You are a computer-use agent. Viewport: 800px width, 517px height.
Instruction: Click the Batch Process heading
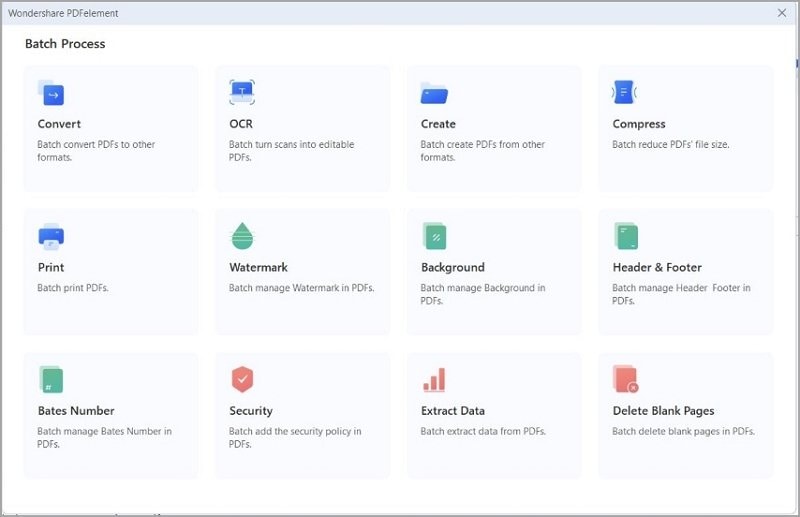coord(65,44)
